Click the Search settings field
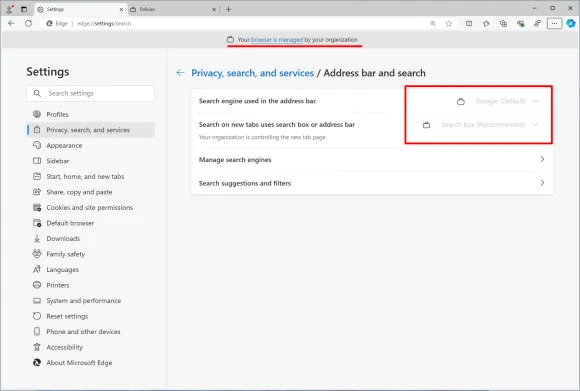 90,93
